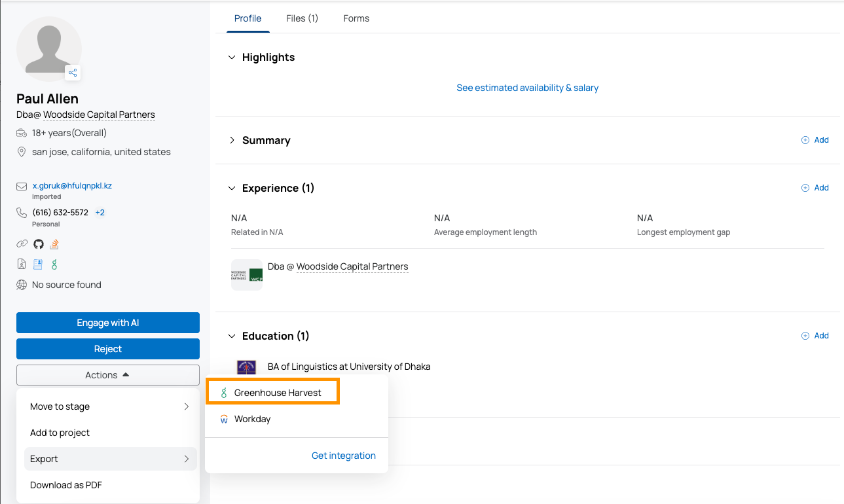Click the candidate name Paul Allen
Image resolution: width=844 pixels, height=504 pixels.
tap(47, 99)
